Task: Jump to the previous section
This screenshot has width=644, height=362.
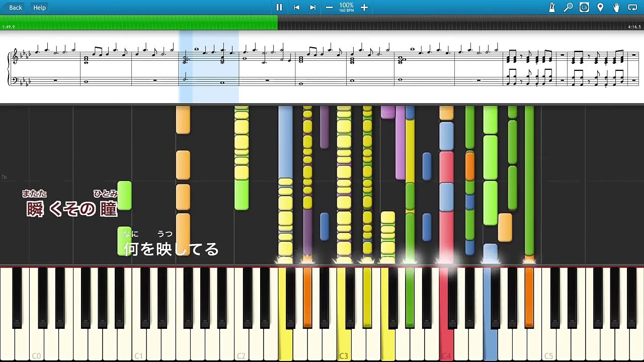Action: click(297, 7)
